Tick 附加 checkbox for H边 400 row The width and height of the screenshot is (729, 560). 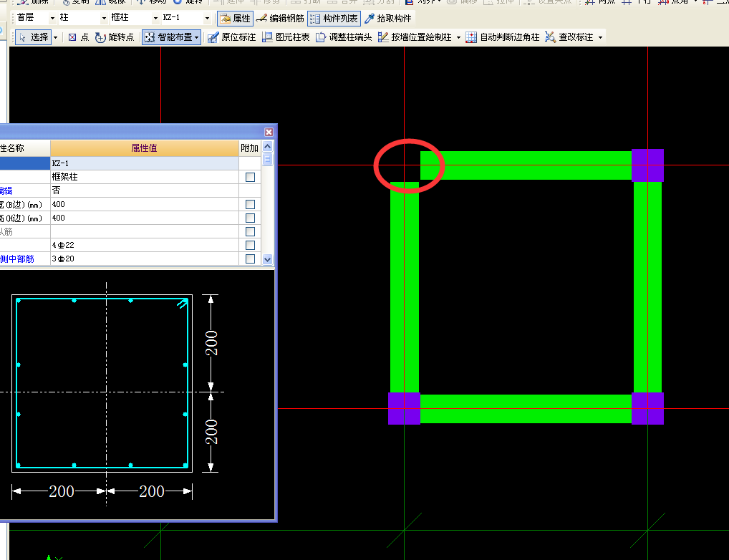pyautogui.click(x=250, y=218)
